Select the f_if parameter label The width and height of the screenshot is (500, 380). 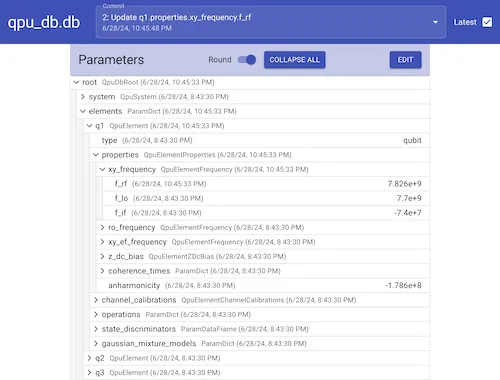120,213
